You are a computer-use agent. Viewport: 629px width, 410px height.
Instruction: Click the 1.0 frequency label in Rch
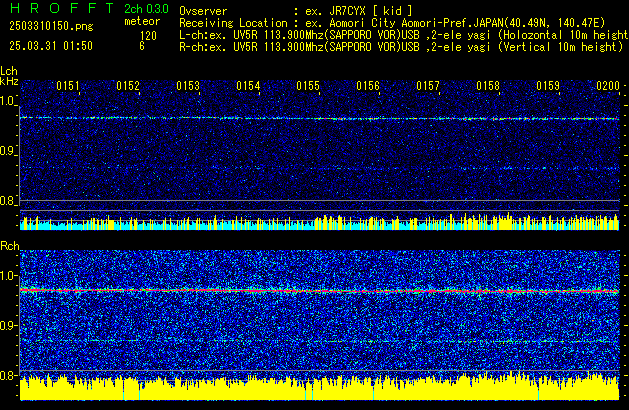click(8, 276)
